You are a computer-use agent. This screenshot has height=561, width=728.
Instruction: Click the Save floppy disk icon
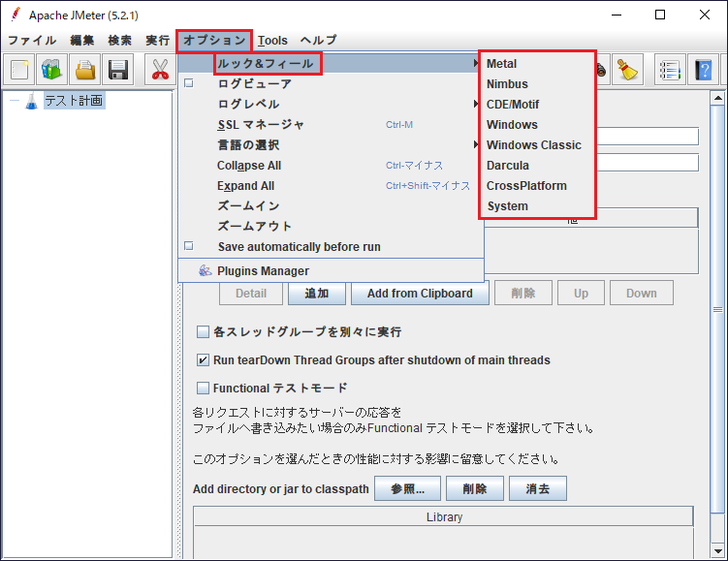(x=118, y=70)
